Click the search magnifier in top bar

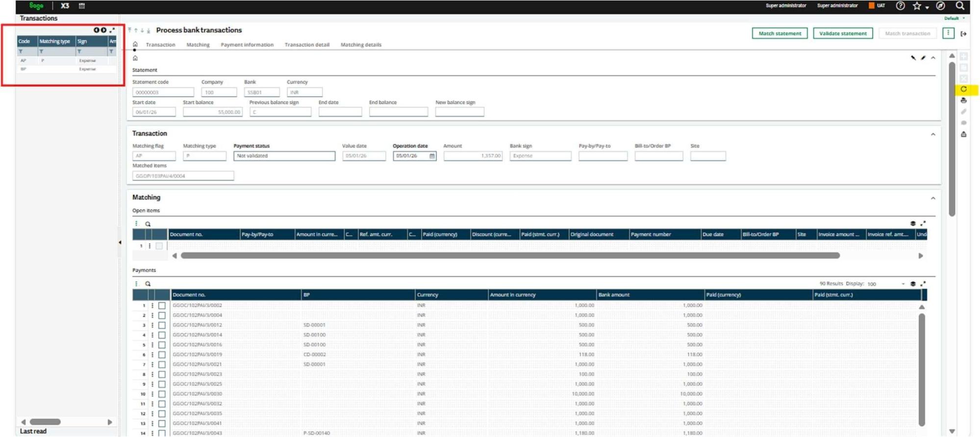click(x=959, y=6)
